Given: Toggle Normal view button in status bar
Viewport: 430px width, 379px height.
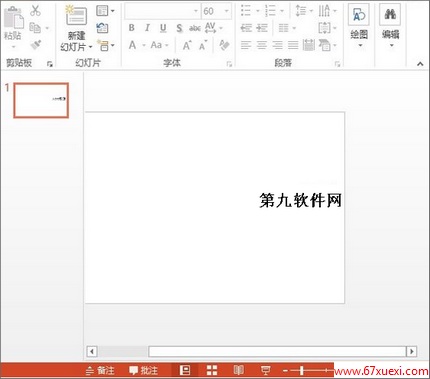Looking at the screenshot, I should tap(185, 370).
